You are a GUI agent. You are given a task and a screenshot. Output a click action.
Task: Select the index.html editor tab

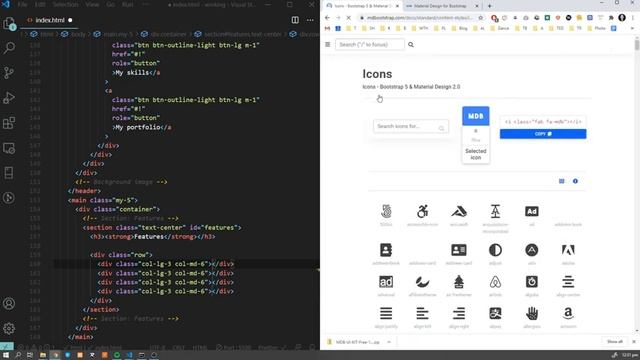[x=49, y=20]
